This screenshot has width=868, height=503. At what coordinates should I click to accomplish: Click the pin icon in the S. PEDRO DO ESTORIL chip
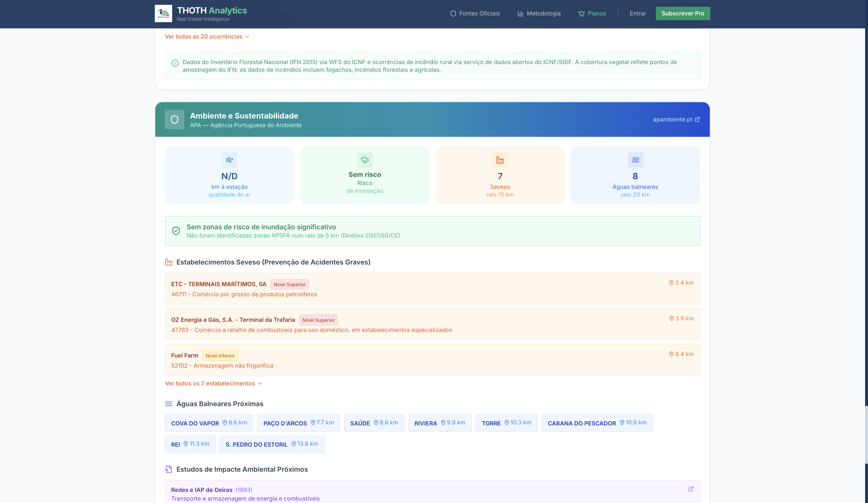pos(293,444)
